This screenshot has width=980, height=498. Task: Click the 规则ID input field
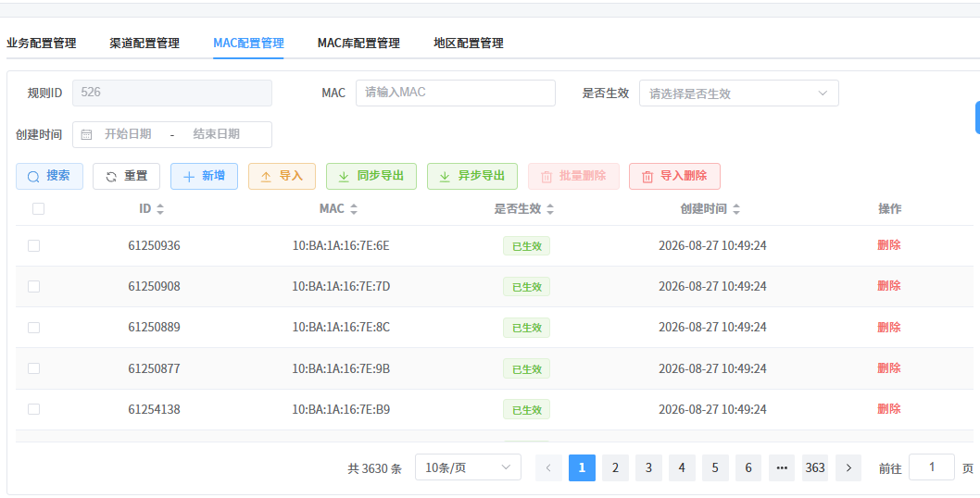(172, 93)
